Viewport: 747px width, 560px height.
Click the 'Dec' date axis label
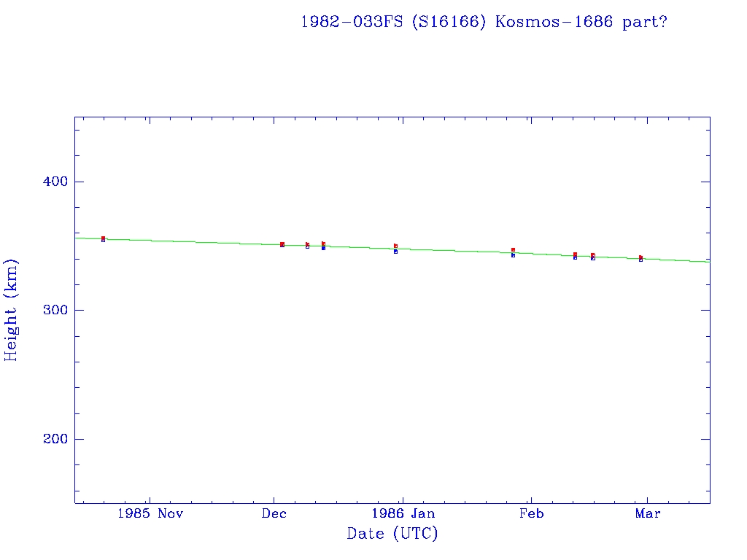[274, 513]
